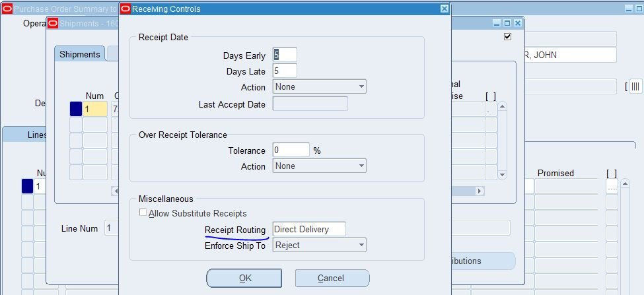Maximize the Shipments window
Image resolution: width=644 pixels, height=295 pixels.
pos(507,23)
